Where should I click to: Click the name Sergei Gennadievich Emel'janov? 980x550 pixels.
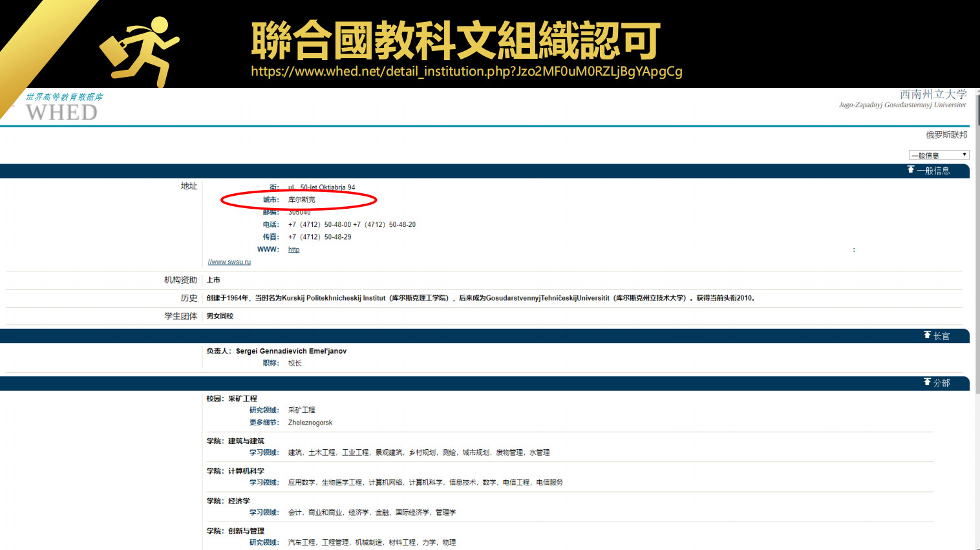[291, 351]
